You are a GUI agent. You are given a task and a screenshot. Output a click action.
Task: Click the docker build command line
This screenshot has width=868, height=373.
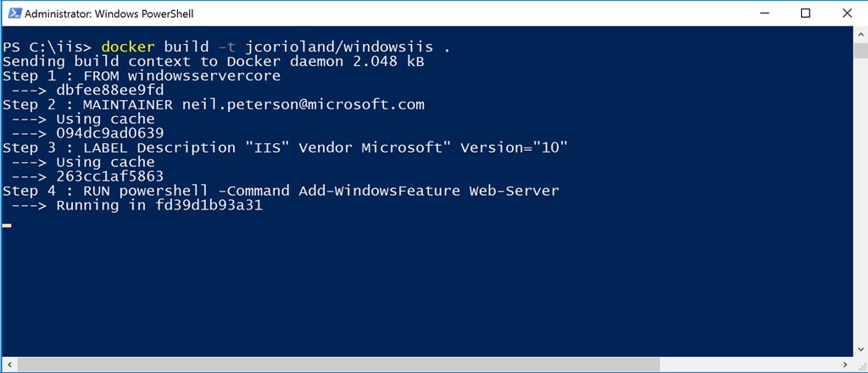226,47
